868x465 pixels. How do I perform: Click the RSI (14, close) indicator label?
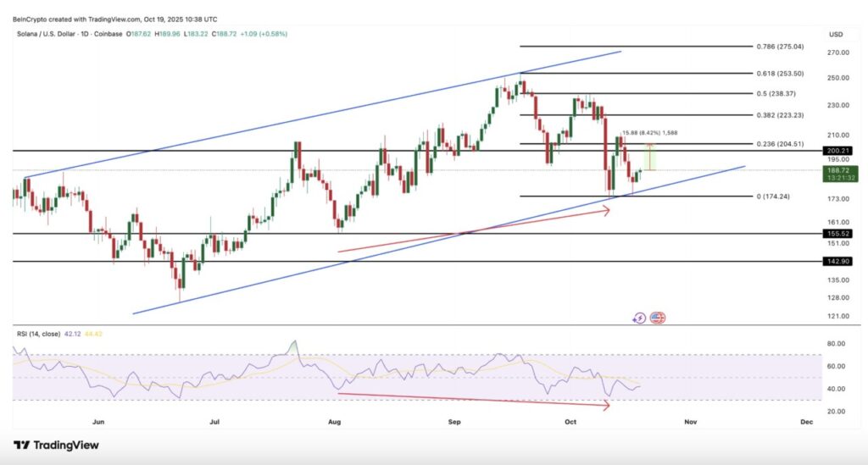[38, 335]
